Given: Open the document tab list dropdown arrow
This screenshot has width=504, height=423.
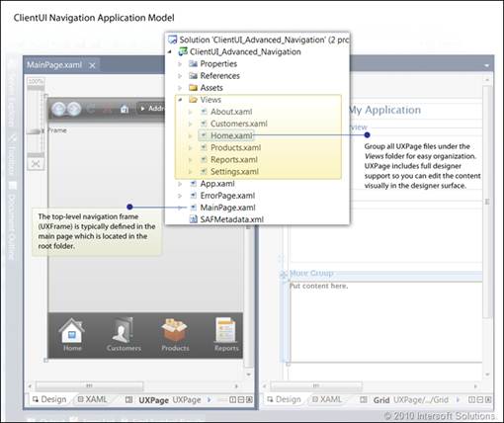Looking at the screenshot, I should (487, 65).
